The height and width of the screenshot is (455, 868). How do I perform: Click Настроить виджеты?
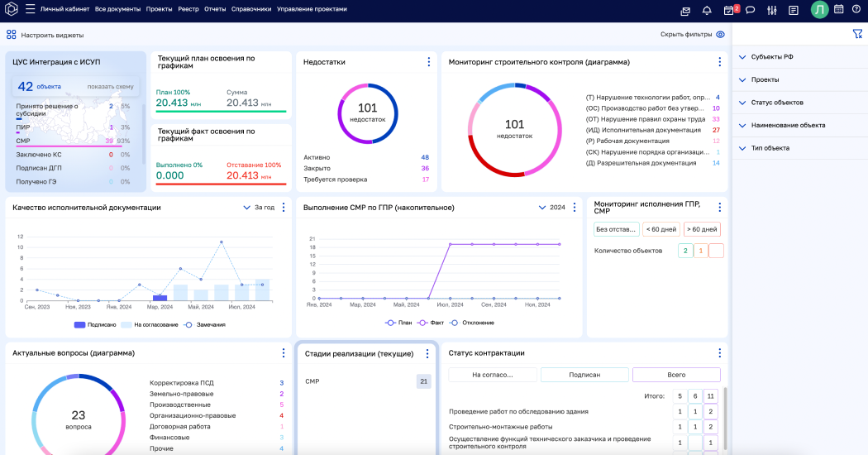pos(52,35)
